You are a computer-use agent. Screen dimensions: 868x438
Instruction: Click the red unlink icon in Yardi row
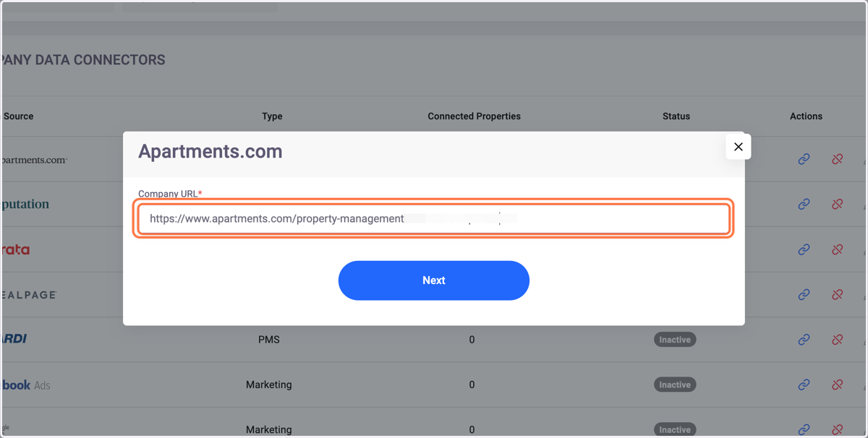pyautogui.click(x=837, y=340)
